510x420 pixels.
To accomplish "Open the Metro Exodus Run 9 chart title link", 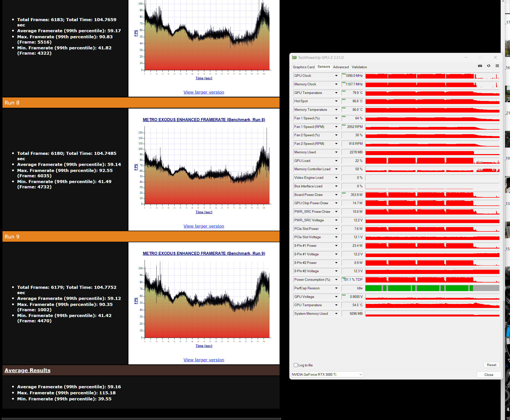I will tap(204, 253).
